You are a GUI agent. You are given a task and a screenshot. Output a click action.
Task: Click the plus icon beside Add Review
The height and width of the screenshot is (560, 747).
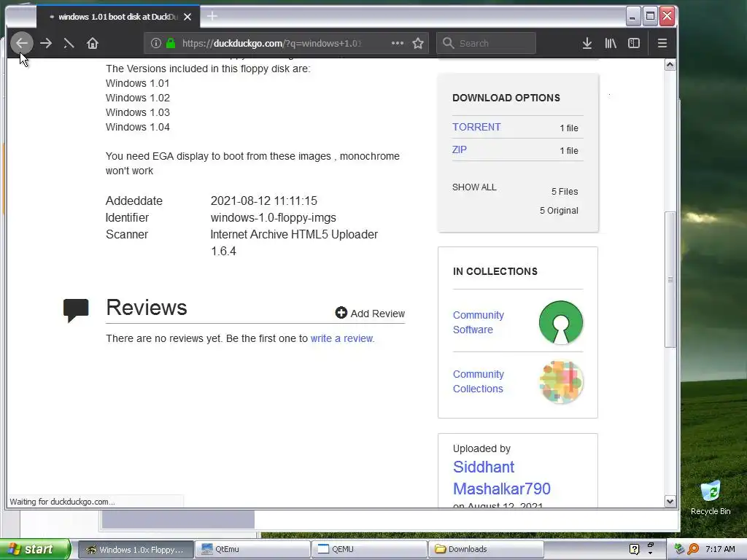(x=341, y=313)
